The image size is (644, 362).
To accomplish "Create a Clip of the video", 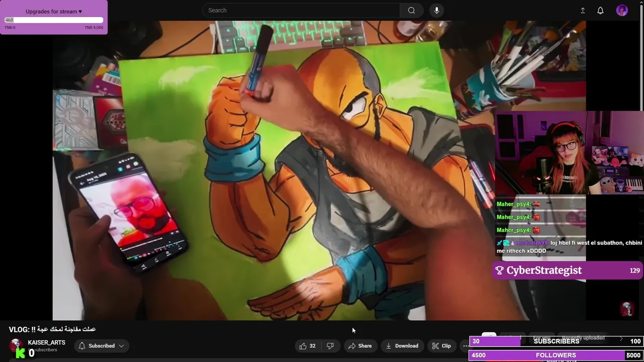I will pos(441,346).
